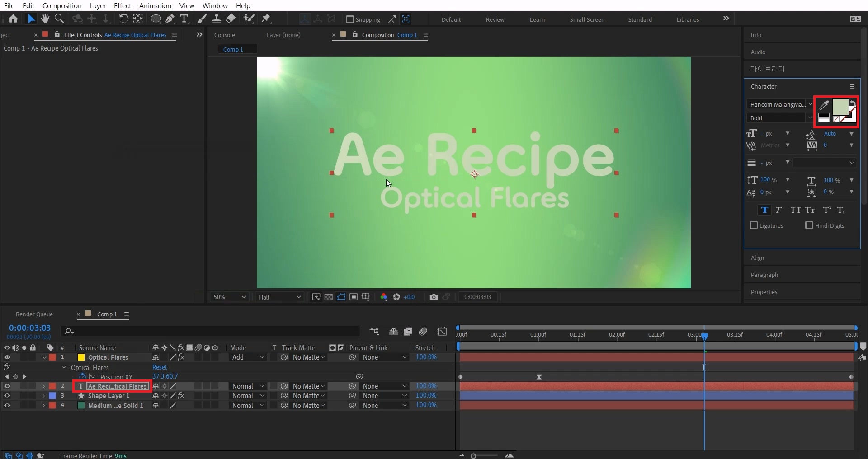Open the 50% magnification dropdown
This screenshot has height=459, width=868.
tap(229, 297)
